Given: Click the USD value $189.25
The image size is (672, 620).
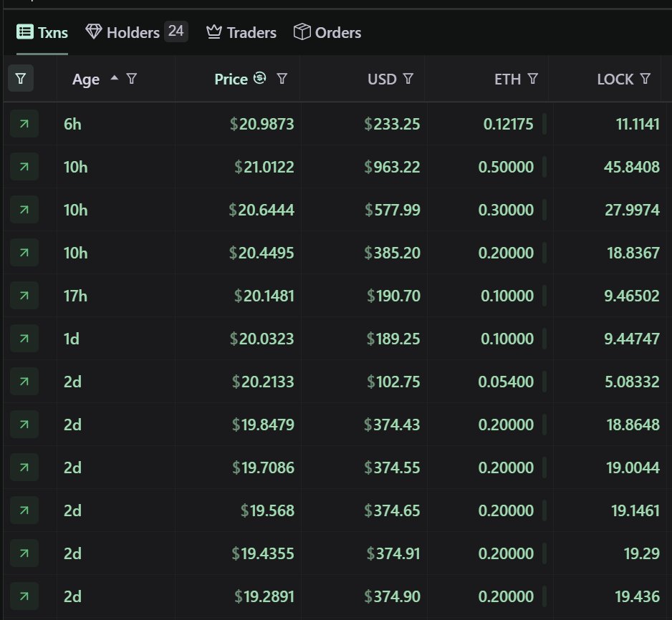Looking at the screenshot, I should click(393, 339).
